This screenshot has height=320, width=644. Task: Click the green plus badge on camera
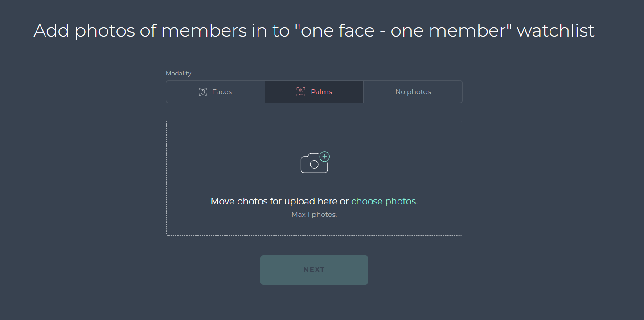tap(325, 157)
